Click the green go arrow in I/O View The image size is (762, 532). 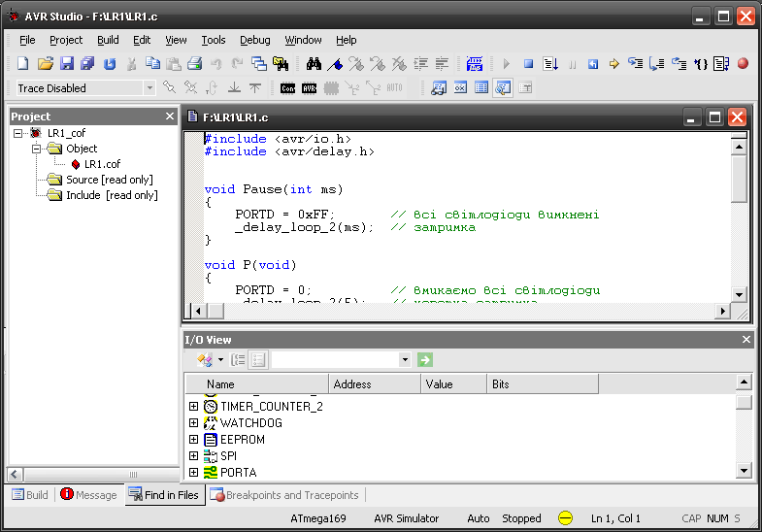pos(425,360)
